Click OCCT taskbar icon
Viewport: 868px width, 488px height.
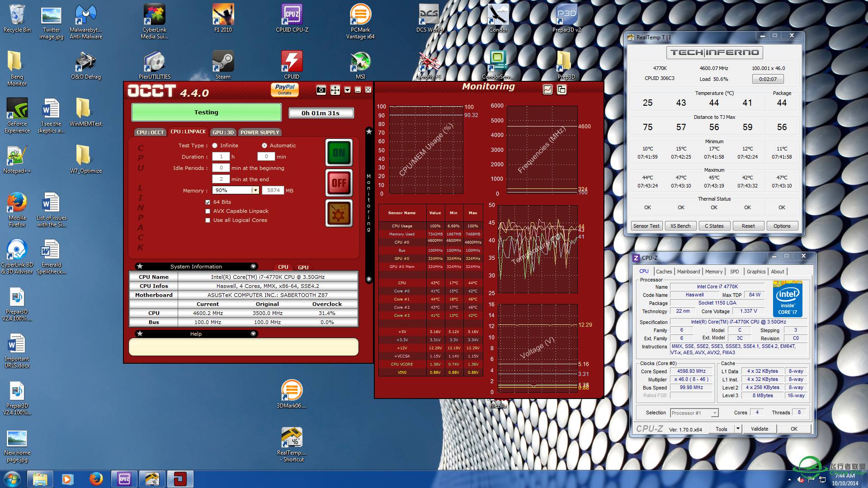click(x=180, y=479)
